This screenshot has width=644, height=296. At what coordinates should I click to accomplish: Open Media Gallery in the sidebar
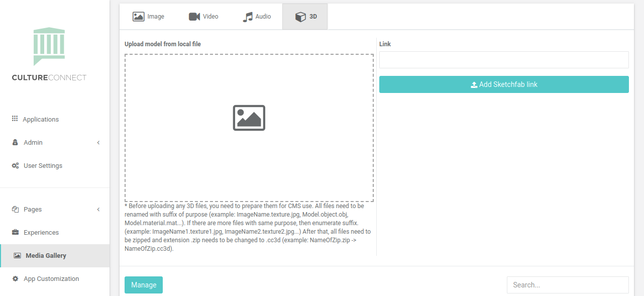point(55,255)
